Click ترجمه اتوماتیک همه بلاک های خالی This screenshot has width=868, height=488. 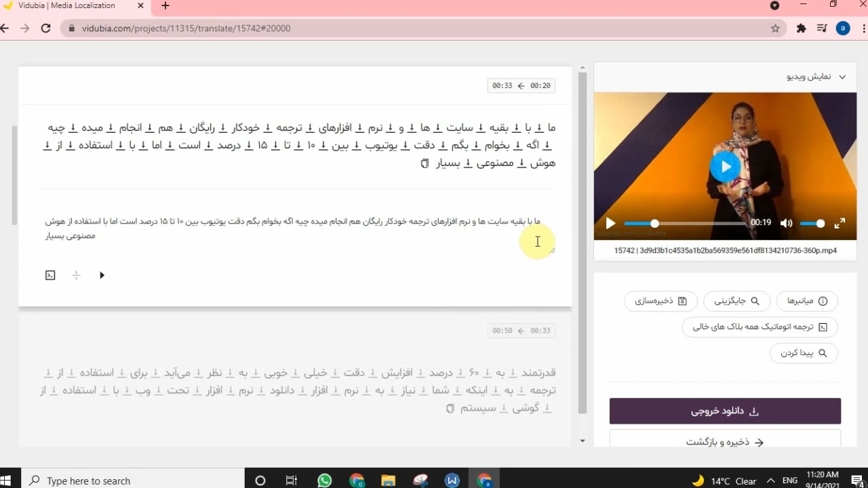tap(759, 327)
